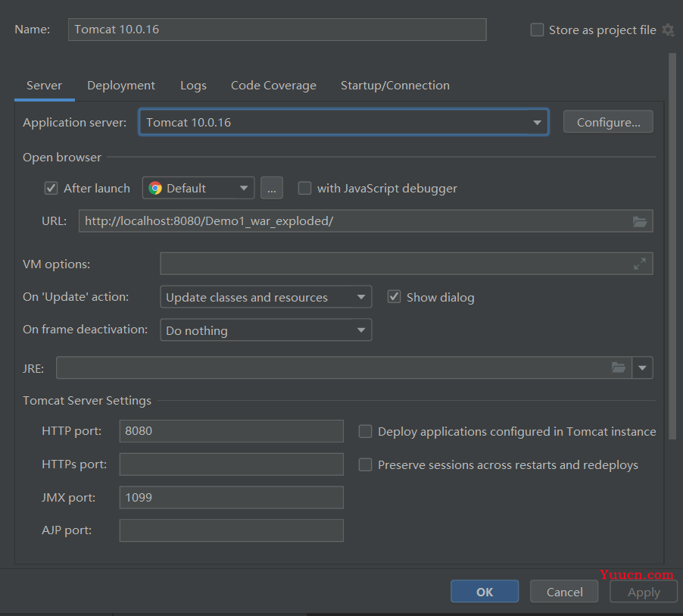Toggle the Show dialog checkbox
Image resolution: width=683 pixels, height=616 pixels.
[394, 297]
